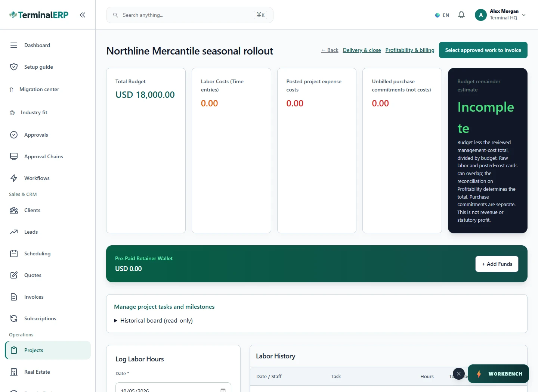This screenshot has height=392, width=538.
Task: Click the Industry fit target icon
Action: [12, 113]
